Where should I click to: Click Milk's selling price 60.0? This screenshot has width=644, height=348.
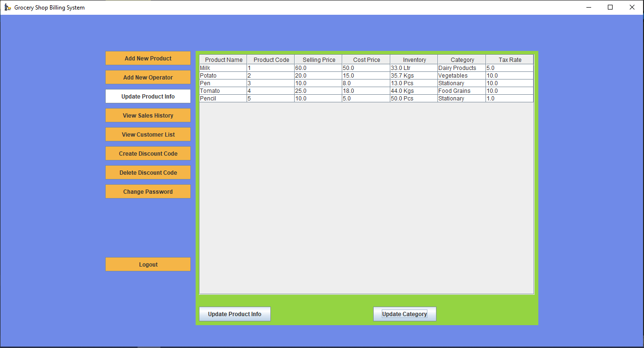pyautogui.click(x=318, y=68)
